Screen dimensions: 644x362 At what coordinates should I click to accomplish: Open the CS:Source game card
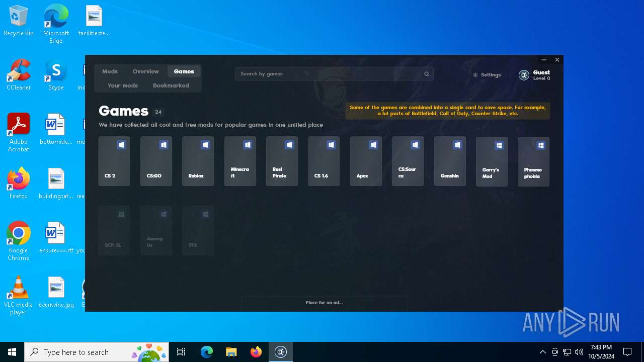coord(408,161)
